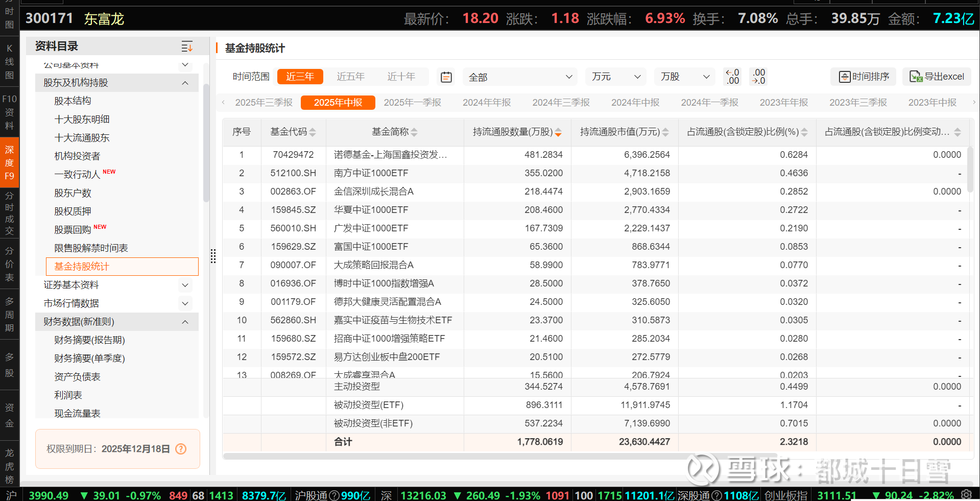The height and width of the screenshot is (501, 980).
Task: Expand the 公司基本资料 section chevron
Action: click(x=185, y=65)
